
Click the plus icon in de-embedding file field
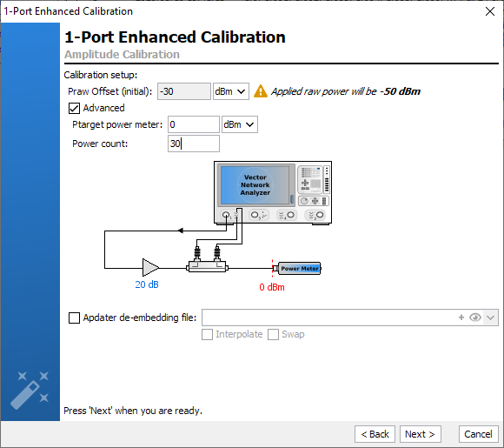pyautogui.click(x=461, y=318)
